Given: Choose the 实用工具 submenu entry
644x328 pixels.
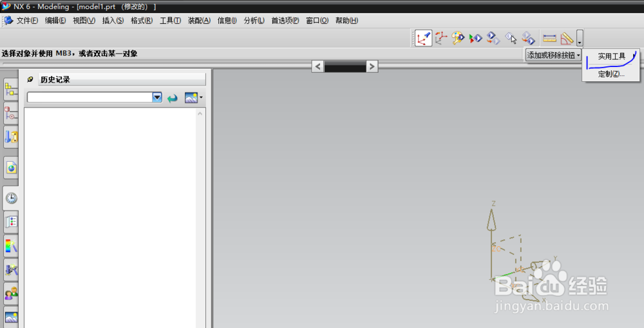Looking at the screenshot, I should (x=611, y=56).
